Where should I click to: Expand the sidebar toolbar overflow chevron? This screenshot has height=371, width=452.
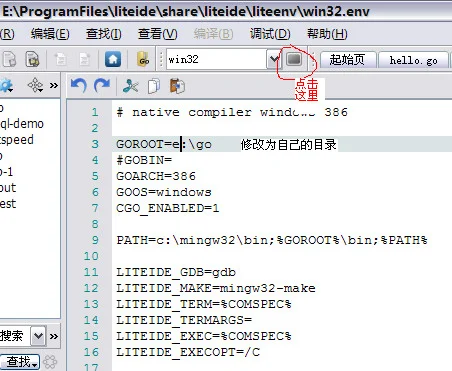[54, 86]
